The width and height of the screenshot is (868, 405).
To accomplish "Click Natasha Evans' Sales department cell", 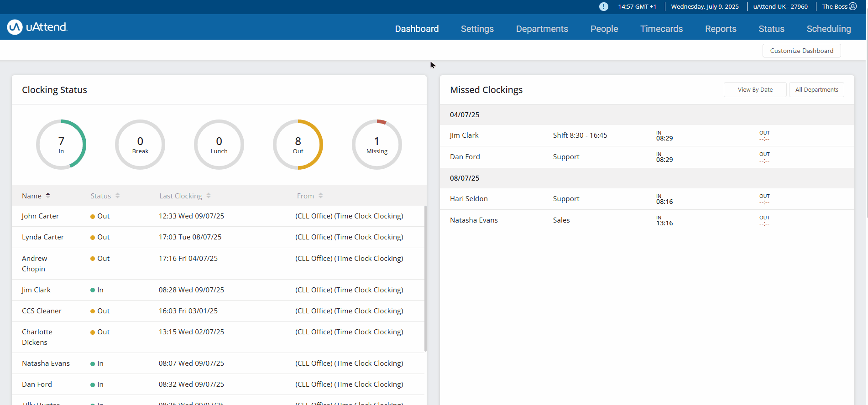I will (561, 220).
